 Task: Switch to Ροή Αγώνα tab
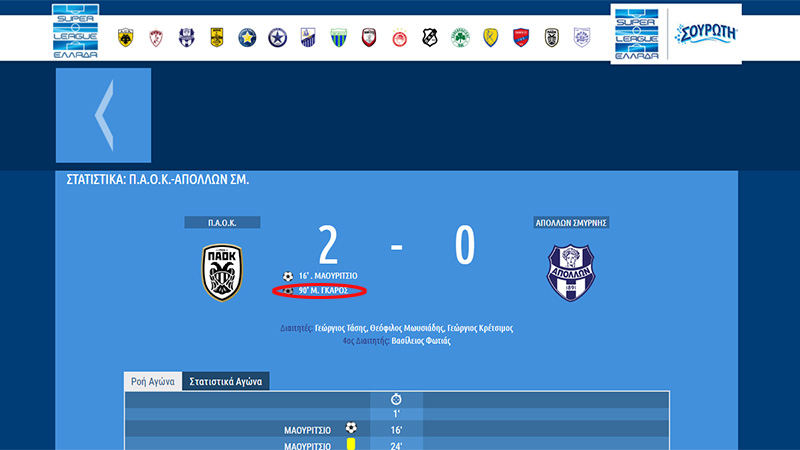(x=153, y=382)
